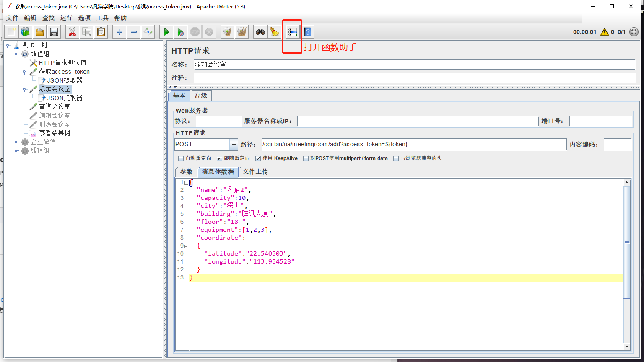Viewport: 644px width, 362px height.
Task: Click the 路径 field with /cgi-bin/oa/meetingroom/add
Action: coord(414,145)
